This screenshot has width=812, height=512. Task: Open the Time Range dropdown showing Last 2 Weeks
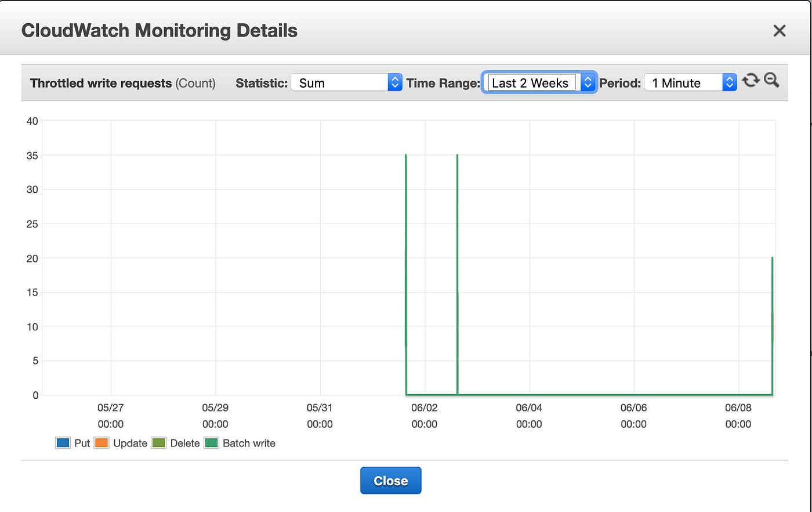click(539, 82)
